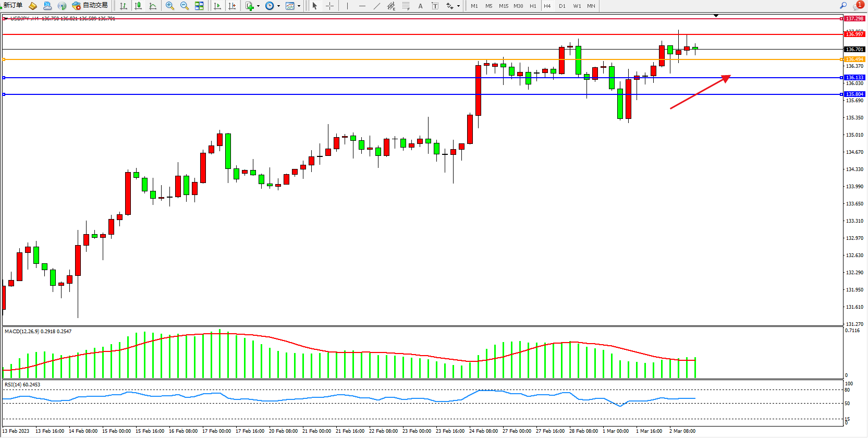Screen dimensions: 868x438
Task: Switch to the H1 timeframe
Action: tap(533, 6)
